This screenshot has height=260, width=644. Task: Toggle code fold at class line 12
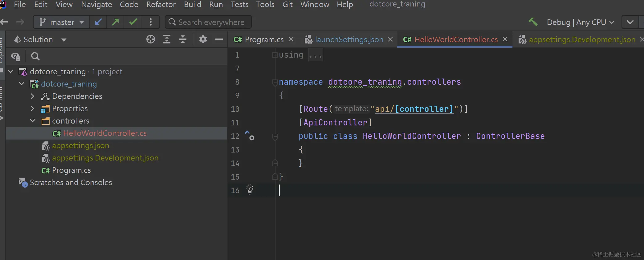point(275,136)
